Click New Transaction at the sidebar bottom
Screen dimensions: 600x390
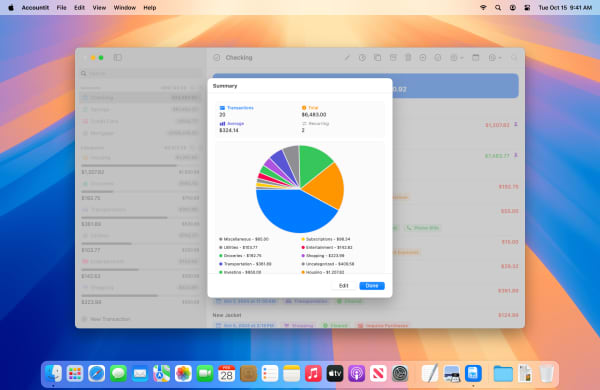point(106,319)
